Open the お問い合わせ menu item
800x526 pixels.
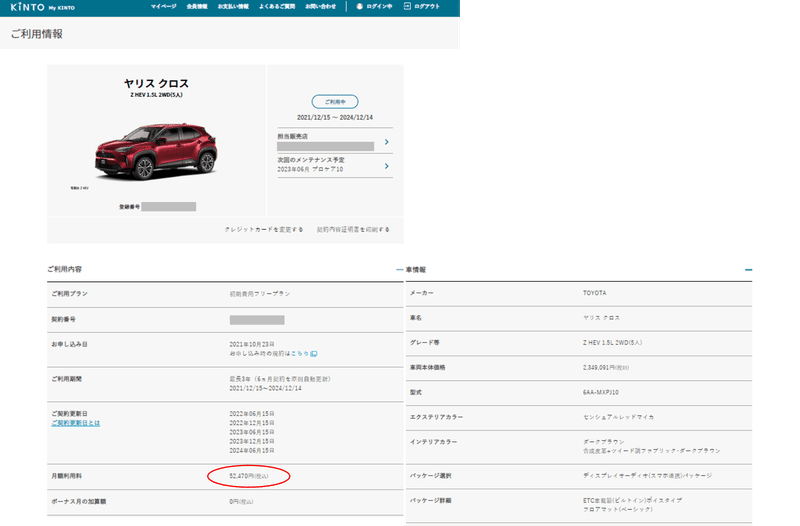[320, 7]
